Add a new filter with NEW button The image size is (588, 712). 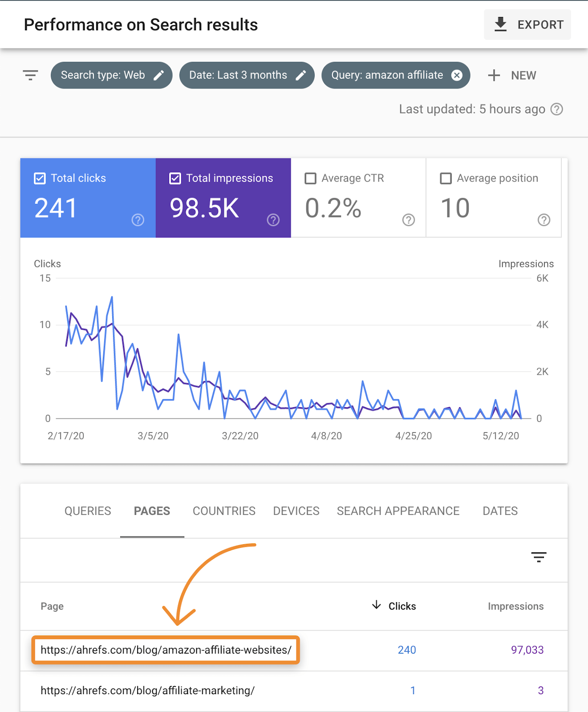[512, 75]
